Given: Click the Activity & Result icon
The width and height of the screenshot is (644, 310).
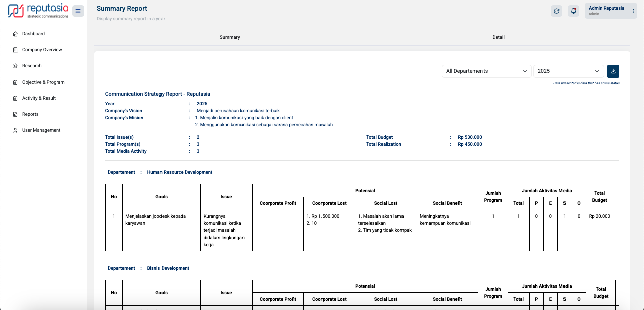Looking at the screenshot, I should coord(15,98).
